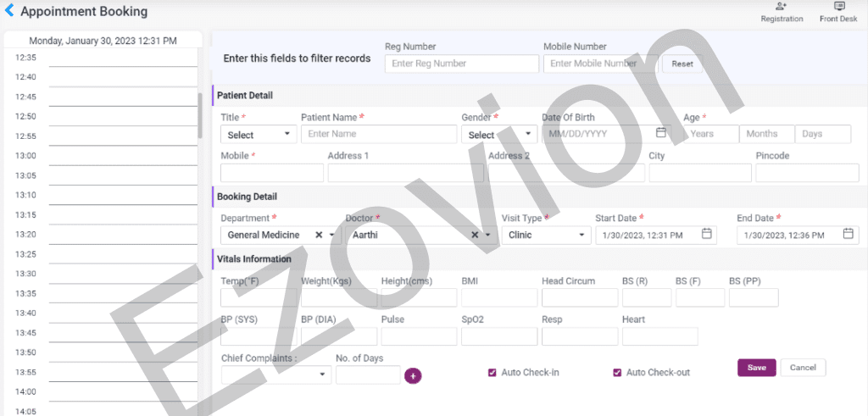Click the Date Of Birth field
868x416 pixels.
606,134
